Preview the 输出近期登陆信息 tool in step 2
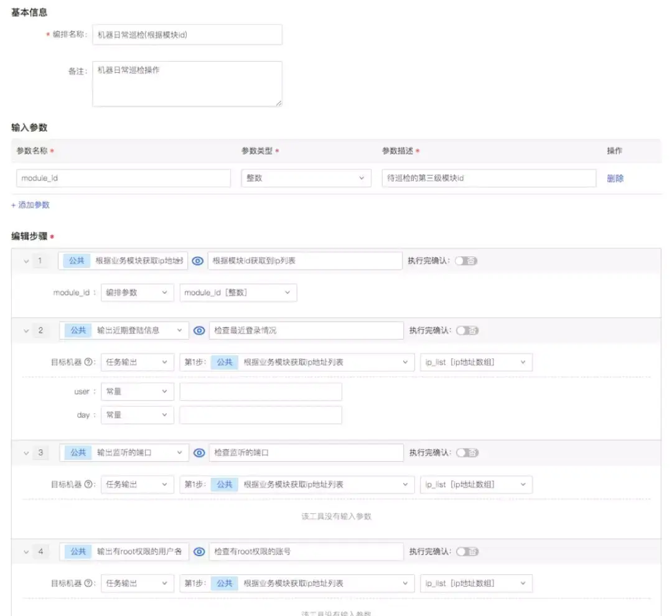This screenshot has width=672, height=616. click(199, 330)
